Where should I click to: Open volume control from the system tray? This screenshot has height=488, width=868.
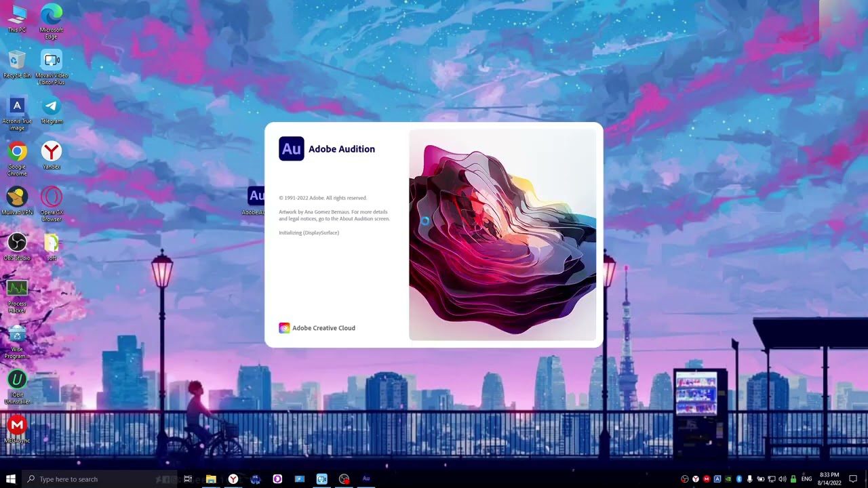783,479
